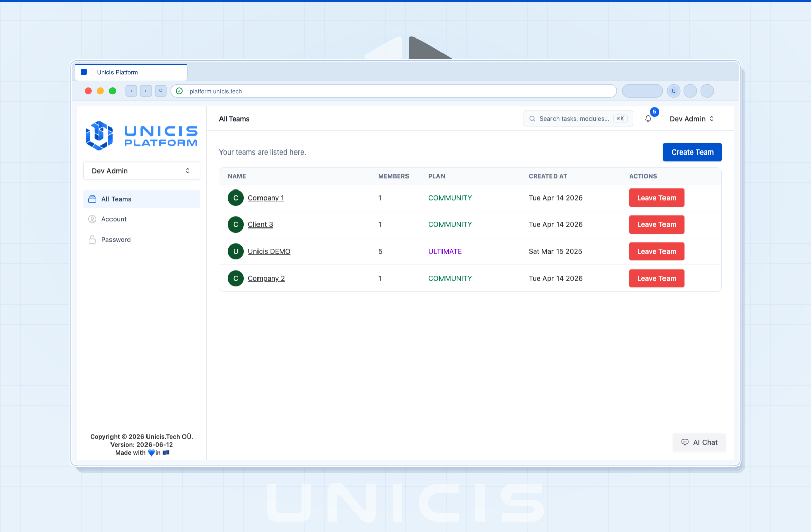
Task: Click the All Teams page heading
Action: [x=234, y=119]
